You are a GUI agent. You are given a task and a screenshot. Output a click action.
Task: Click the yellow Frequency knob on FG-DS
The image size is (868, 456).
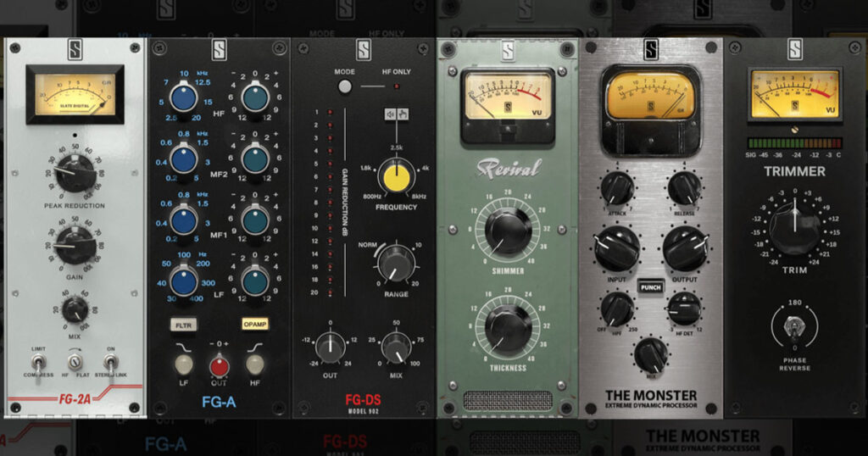[x=392, y=177]
